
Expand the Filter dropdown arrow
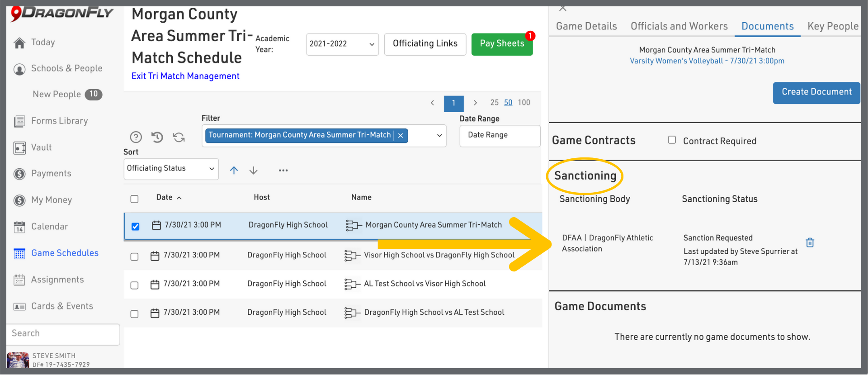tap(439, 136)
